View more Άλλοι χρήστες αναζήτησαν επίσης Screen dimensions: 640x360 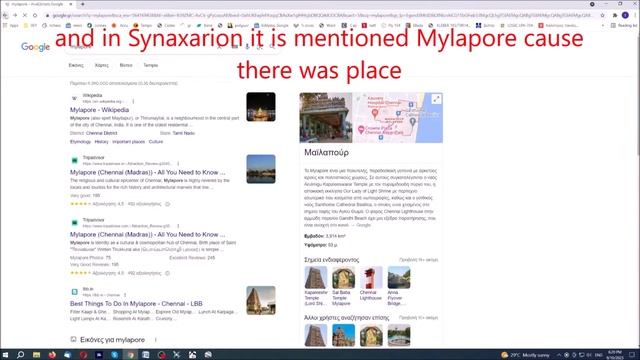tap(418, 318)
